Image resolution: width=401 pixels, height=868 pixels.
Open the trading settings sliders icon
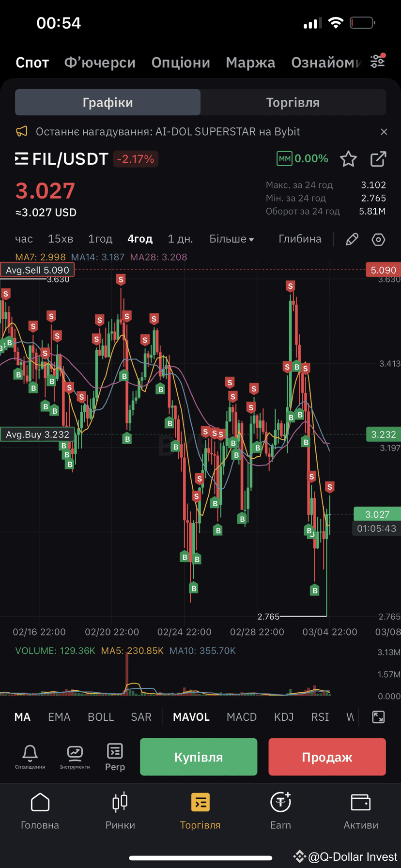pos(378,61)
